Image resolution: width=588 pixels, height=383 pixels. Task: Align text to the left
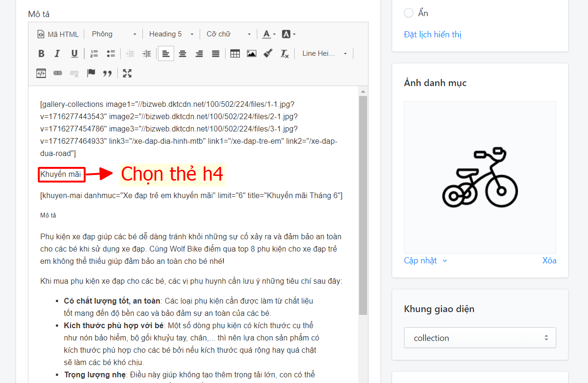166,54
